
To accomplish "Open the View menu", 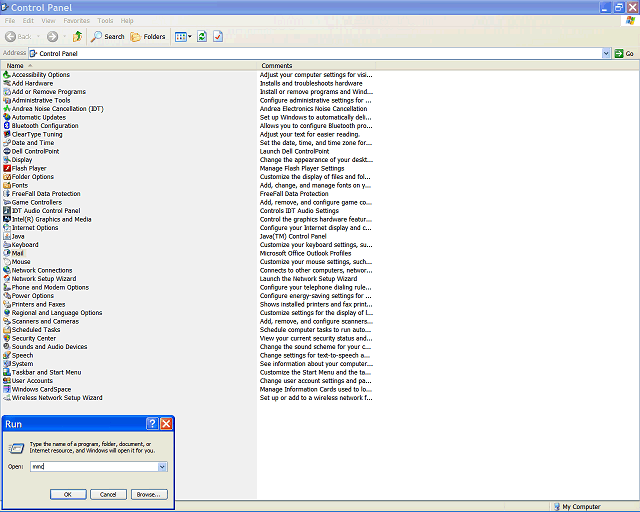I will coord(48,21).
